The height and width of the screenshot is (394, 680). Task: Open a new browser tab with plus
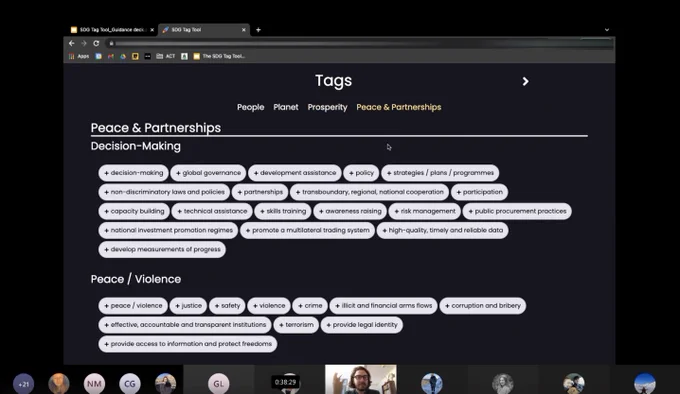click(x=258, y=30)
